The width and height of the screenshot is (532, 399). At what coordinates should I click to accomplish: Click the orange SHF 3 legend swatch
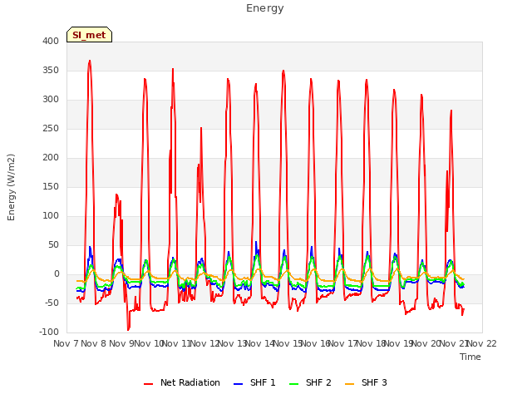click(349, 384)
